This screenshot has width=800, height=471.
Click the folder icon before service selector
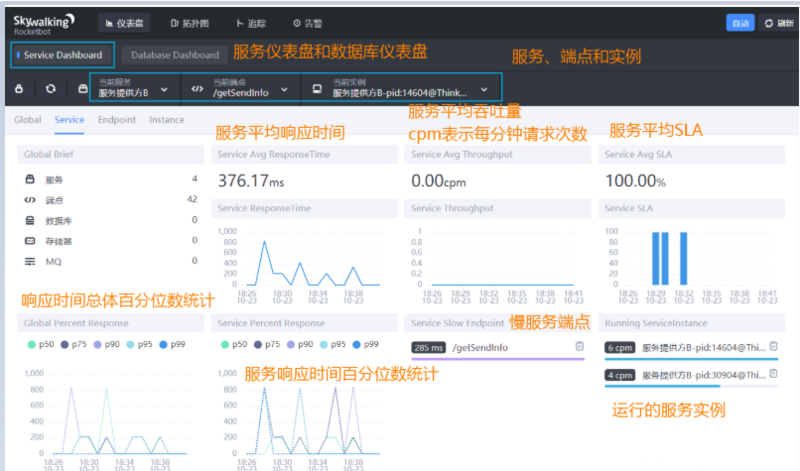pos(82,89)
